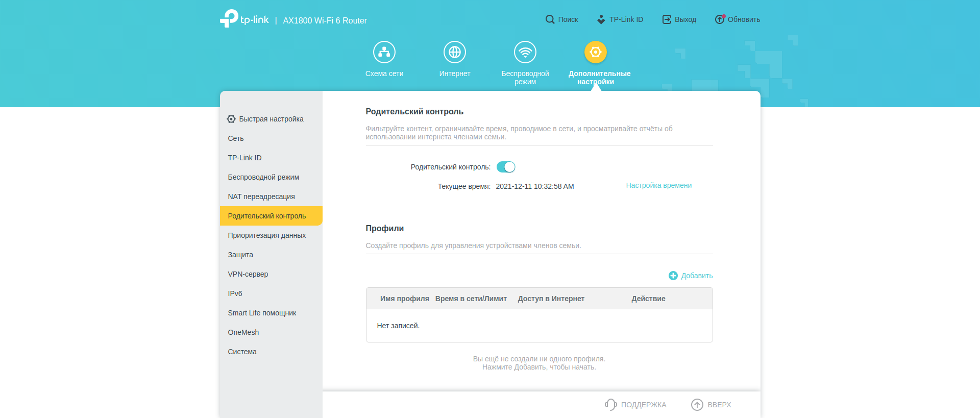The image size is (980, 418).
Task: Expand the Система sidebar section
Action: point(242,352)
